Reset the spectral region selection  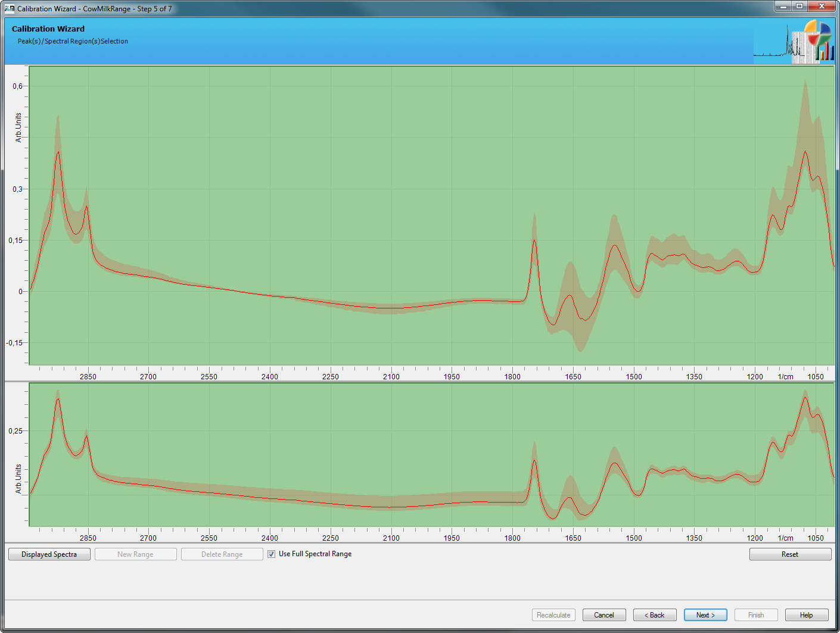tap(789, 554)
